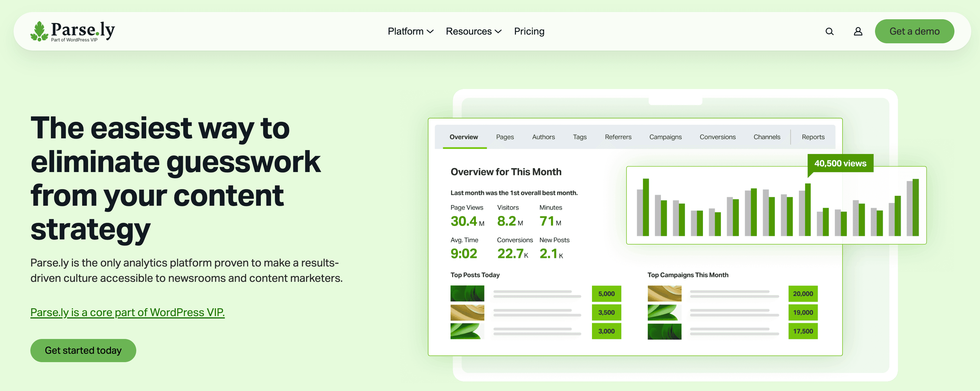Screen dimensions: 980x391
Task: Follow the WordPress VIP core part link
Action: pyautogui.click(x=128, y=312)
